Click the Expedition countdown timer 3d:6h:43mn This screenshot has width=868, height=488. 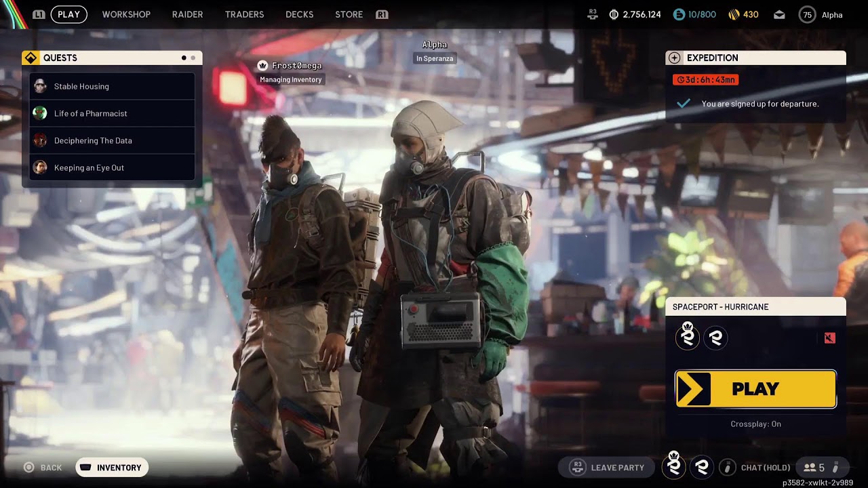coord(705,80)
